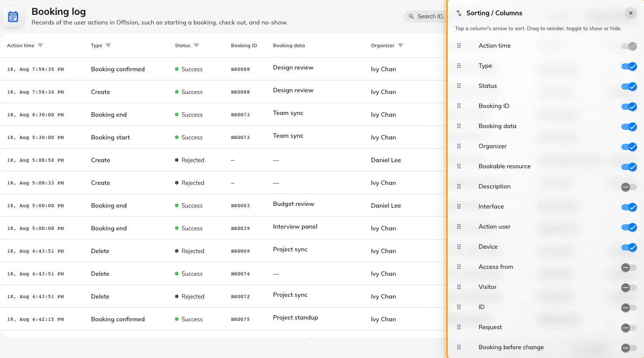The image size is (644, 358).
Task: Turn off the Booking ID column
Action: [629, 107]
